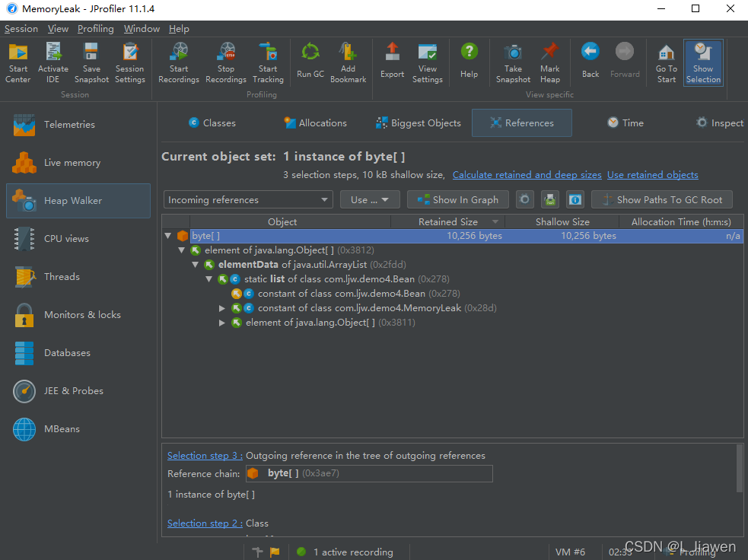Screen dimensions: 748x560
Task: Take Snapshot with the camera icon
Action: tap(514, 63)
